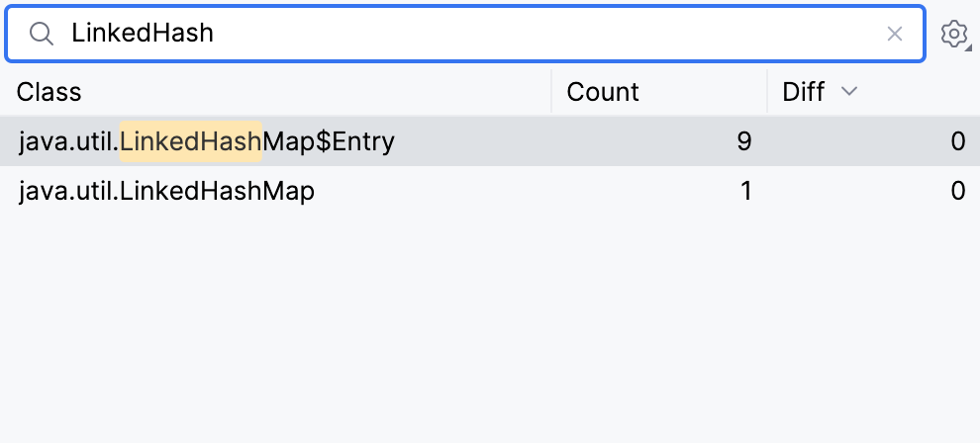
Task: Open the settings gear menu
Action: click(x=953, y=35)
